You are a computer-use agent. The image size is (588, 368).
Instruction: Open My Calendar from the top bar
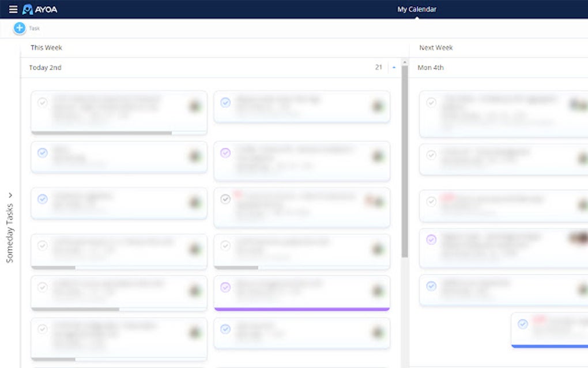coord(416,9)
